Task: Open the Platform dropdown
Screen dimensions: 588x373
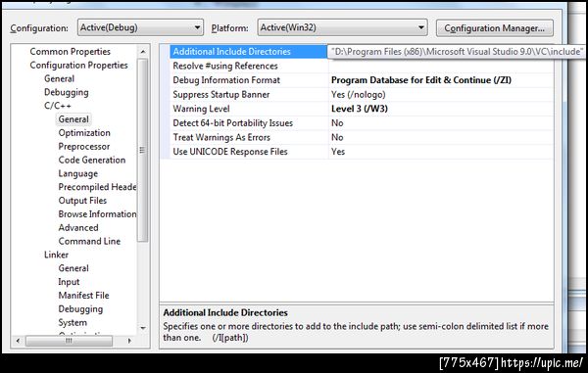Action: 342,27
